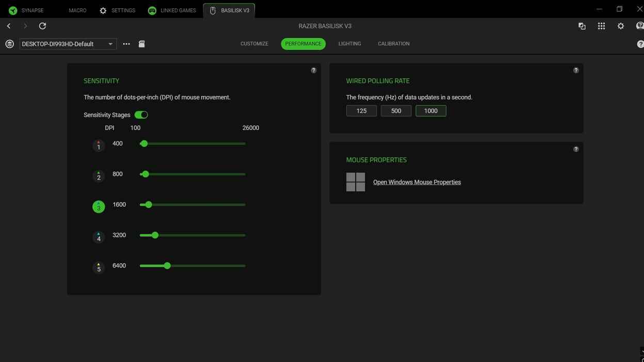Select sensitivity stage 1 badge
Viewport: 644px width, 362px height.
[99, 146]
